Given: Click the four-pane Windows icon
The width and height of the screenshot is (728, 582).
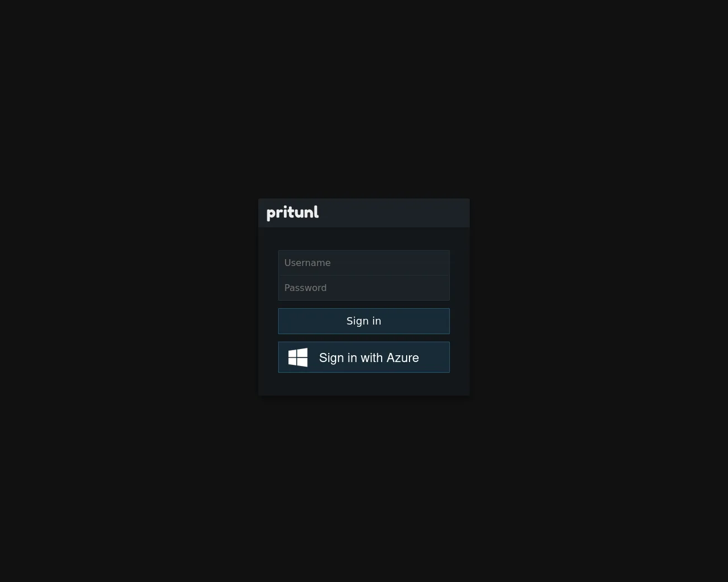Looking at the screenshot, I should click(x=298, y=357).
